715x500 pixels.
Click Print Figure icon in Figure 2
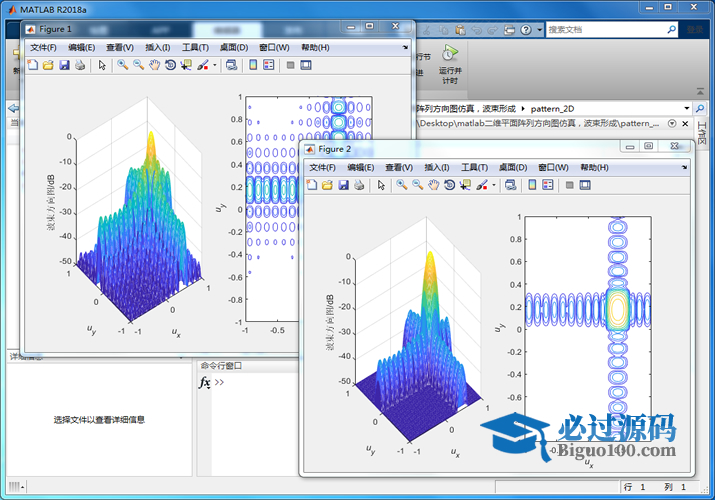pos(359,185)
